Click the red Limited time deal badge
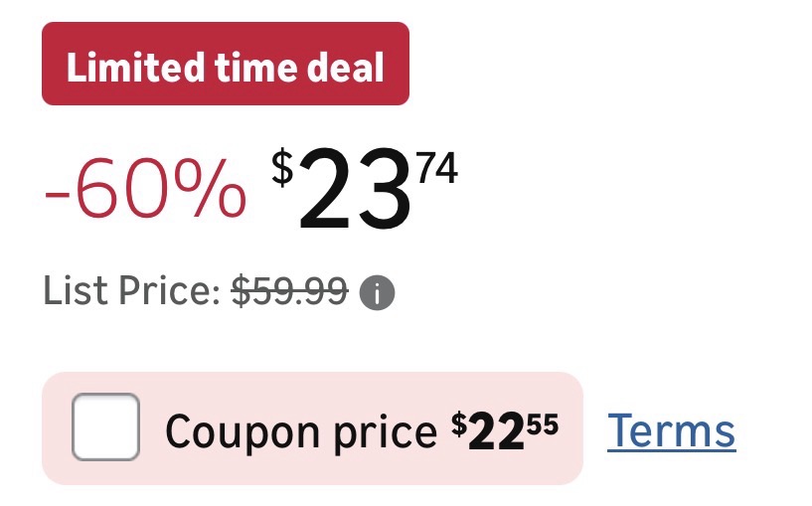Screen dimensions: 812x506 [225, 64]
